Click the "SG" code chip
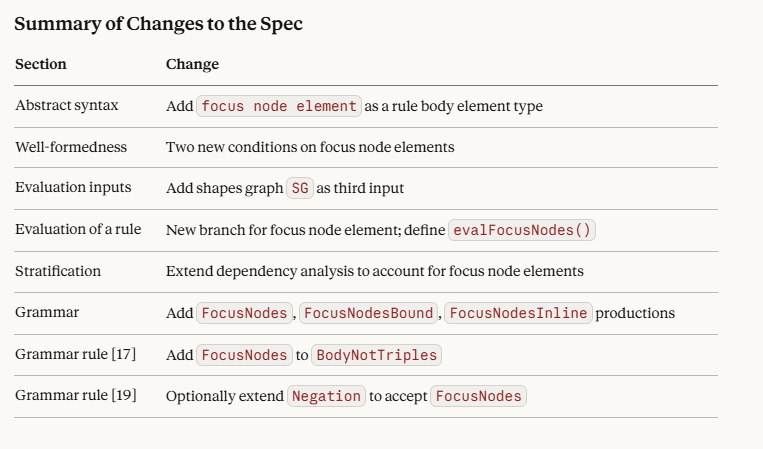The height and width of the screenshot is (449, 763). click(299, 189)
